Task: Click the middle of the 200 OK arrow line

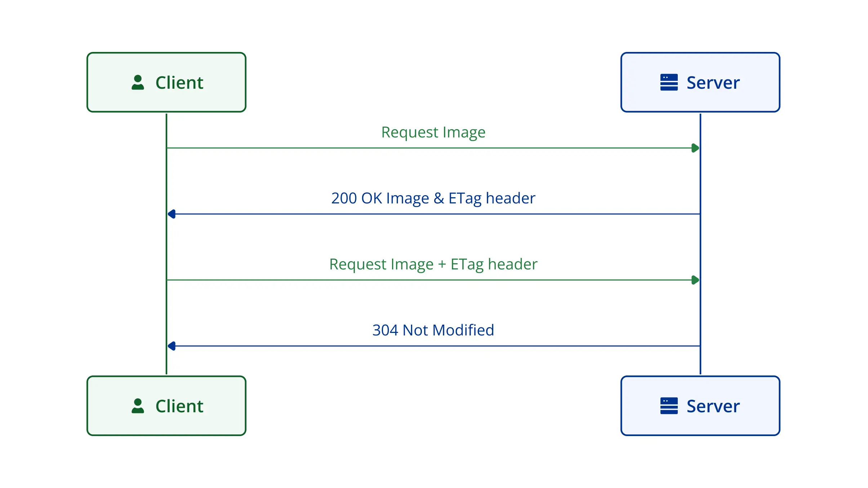Action: point(433,214)
